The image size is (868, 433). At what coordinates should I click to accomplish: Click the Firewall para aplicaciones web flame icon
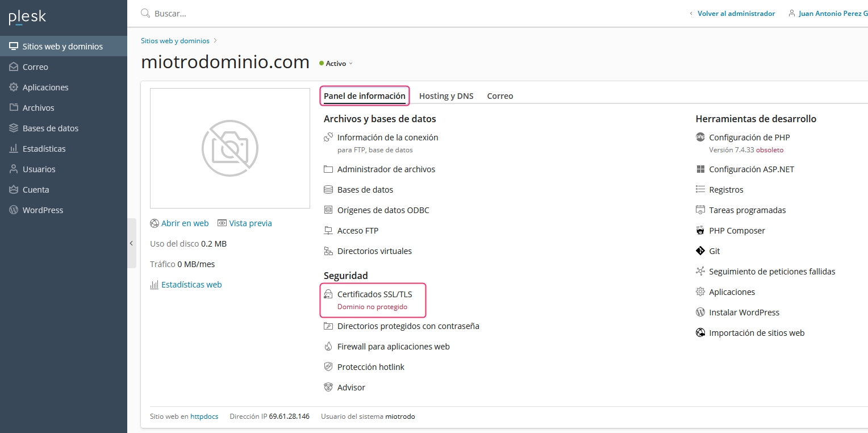point(328,347)
